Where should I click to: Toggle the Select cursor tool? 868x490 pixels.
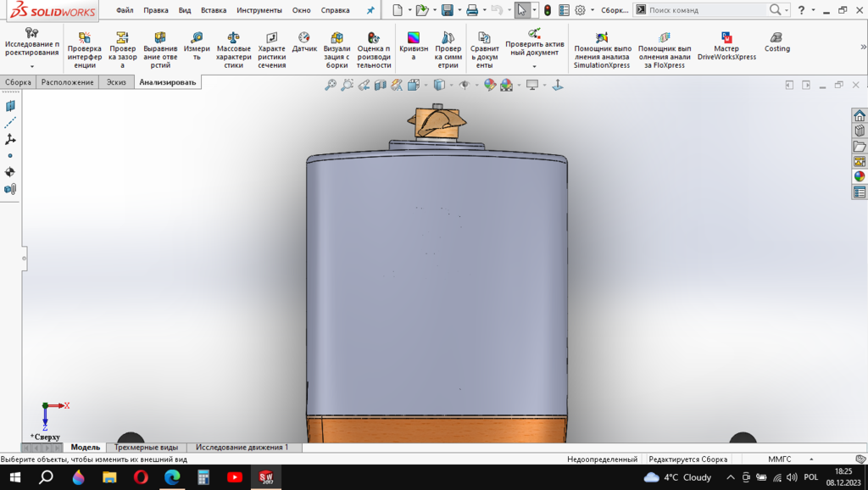[522, 10]
